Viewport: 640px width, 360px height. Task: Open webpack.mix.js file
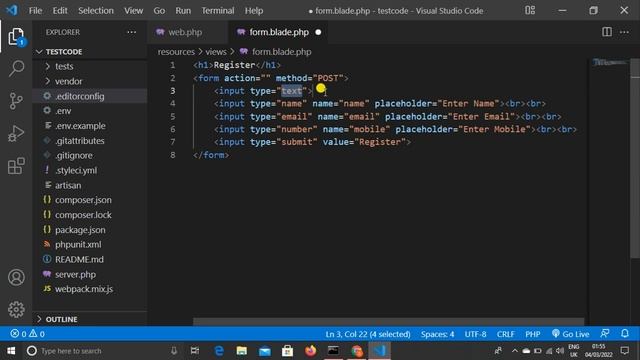click(90, 289)
